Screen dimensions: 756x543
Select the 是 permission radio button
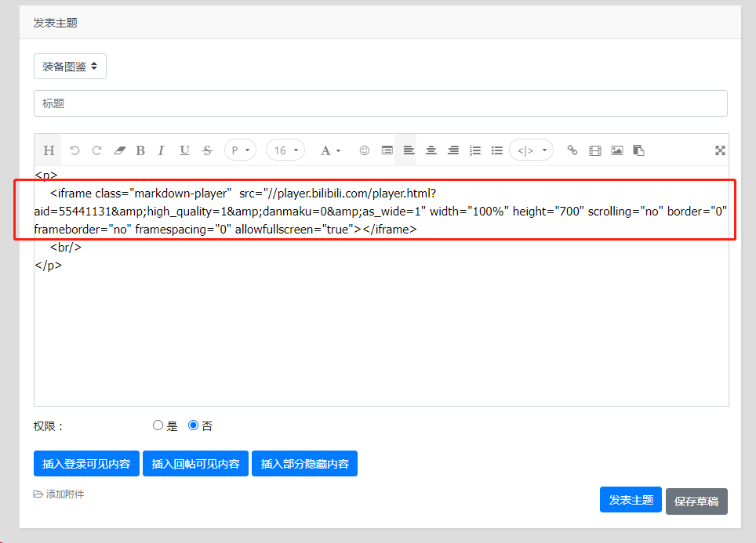coord(158,425)
